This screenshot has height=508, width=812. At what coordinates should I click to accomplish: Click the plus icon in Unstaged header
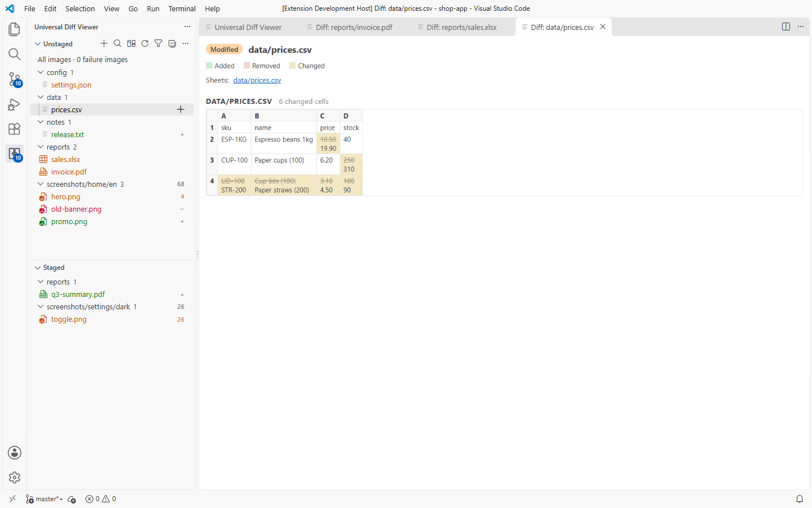click(104, 43)
